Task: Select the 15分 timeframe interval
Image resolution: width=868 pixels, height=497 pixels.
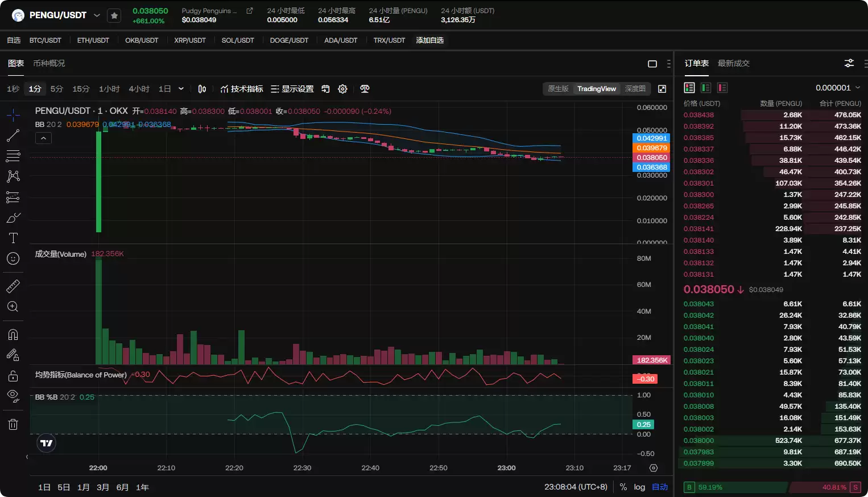Action: [x=81, y=89]
